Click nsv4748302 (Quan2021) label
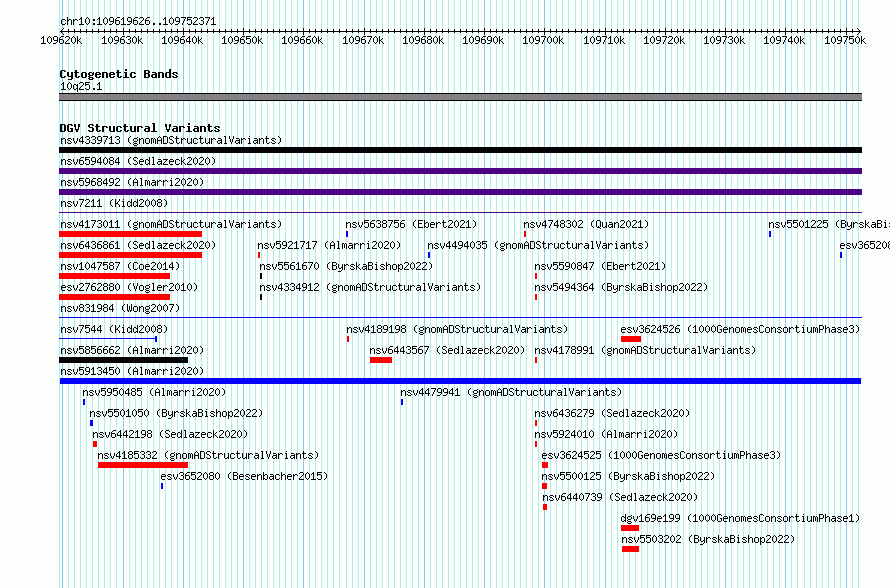Screen dimensions: 890x588 click(x=586, y=224)
